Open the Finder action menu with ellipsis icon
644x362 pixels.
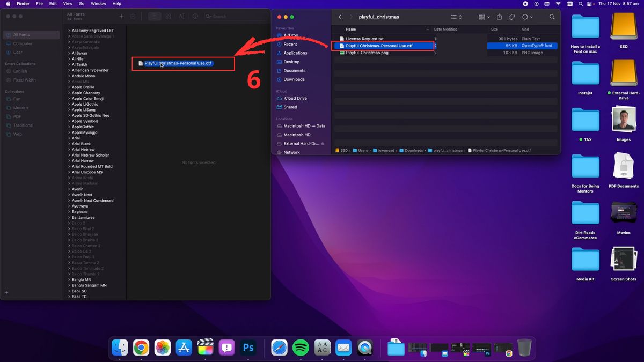click(526, 17)
